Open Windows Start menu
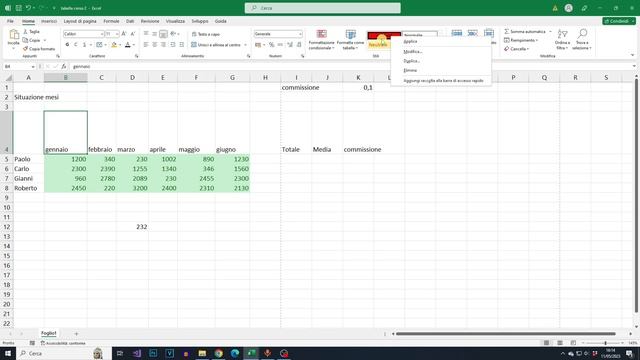This screenshot has height=360, width=640. (x=8, y=353)
